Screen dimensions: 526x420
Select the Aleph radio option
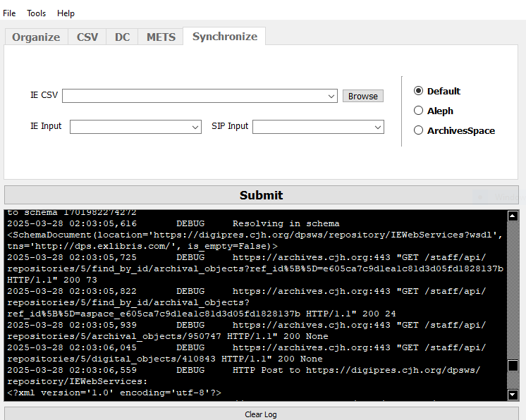419,111
